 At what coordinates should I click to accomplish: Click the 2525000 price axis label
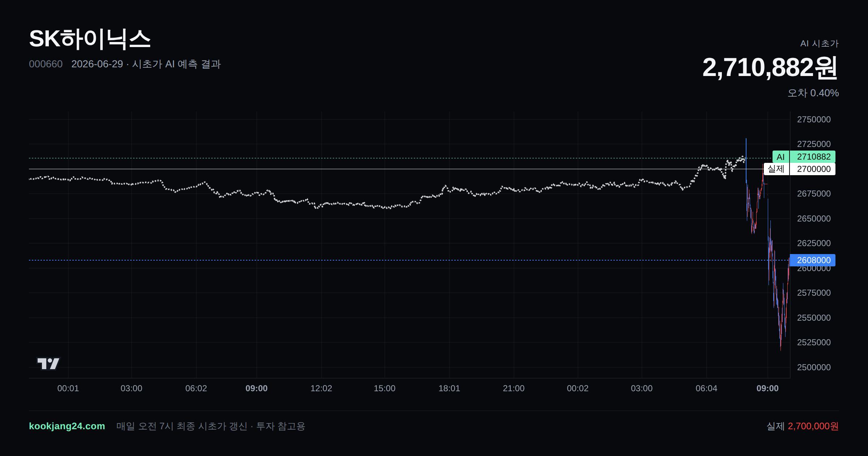tap(814, 342)
